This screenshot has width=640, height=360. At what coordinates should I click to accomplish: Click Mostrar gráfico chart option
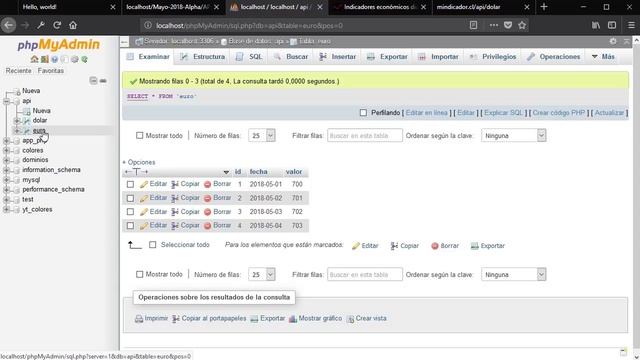[315, 318]
